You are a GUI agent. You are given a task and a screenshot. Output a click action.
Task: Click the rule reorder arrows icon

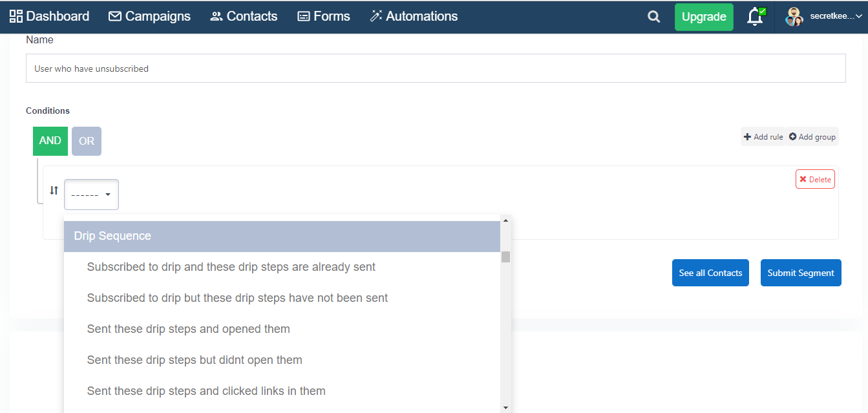tap(54, 191)
